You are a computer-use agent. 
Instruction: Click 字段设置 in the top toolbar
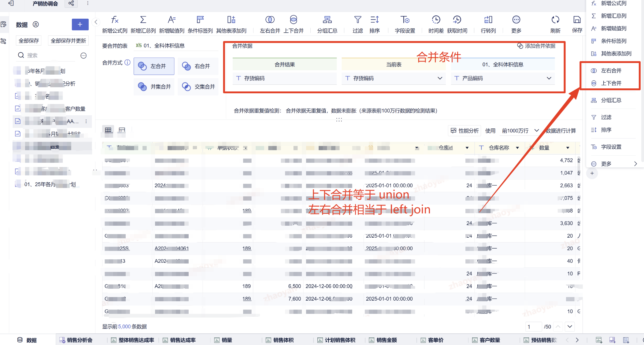[x=405, y=24]
